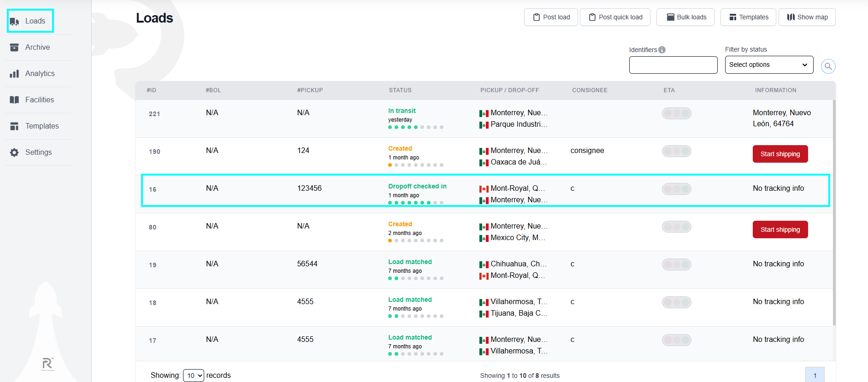Image resolution: width=868 pixels, height=382 pixels.
Task: Open Bulk loads from the toolbar
Action: click(x=685, y=17)
